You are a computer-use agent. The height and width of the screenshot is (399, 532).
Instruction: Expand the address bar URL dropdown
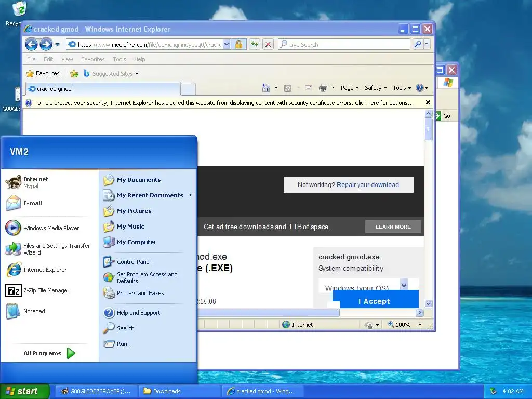227,45
